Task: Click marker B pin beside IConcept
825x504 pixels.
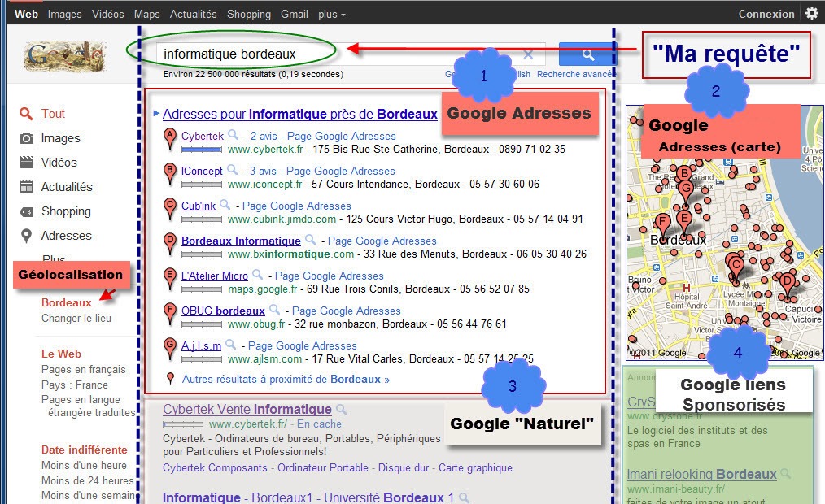Action: (x=170, y=174)
